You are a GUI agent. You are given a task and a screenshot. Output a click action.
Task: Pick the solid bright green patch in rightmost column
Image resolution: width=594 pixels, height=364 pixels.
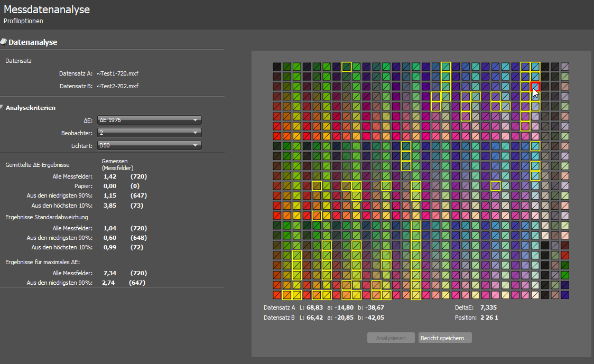(x=565, y=275)
